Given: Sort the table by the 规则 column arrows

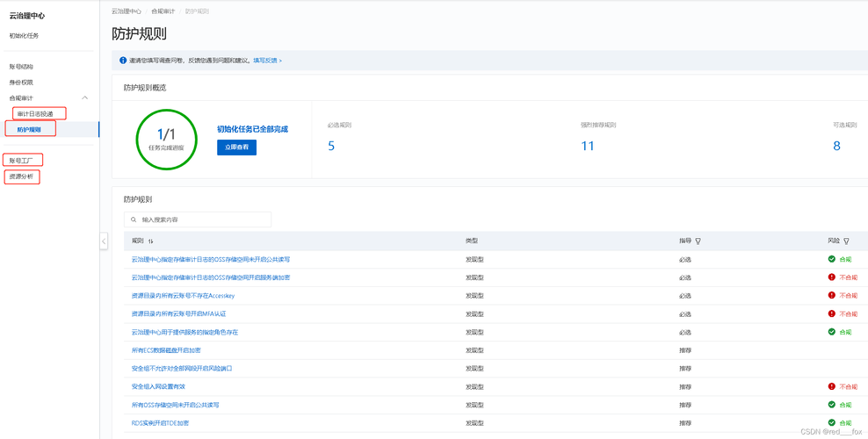Looking at the screenshot, I should pos(150,241).
